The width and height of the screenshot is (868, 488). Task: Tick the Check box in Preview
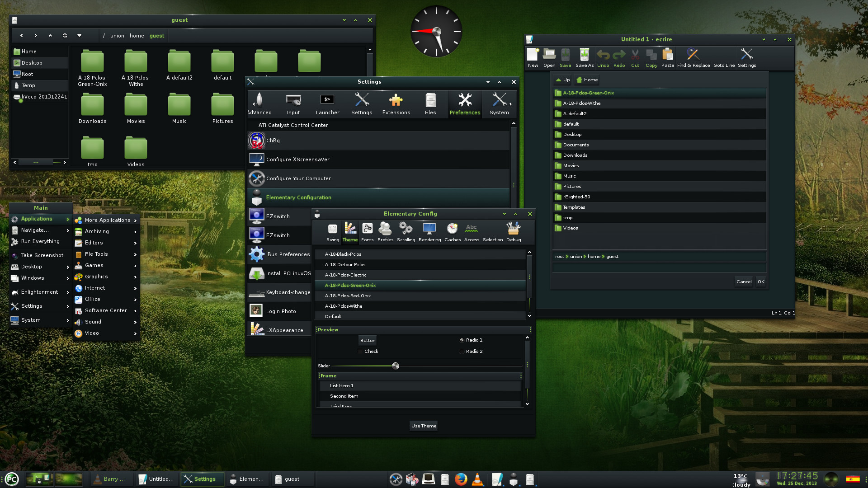[x=360, y=352]
